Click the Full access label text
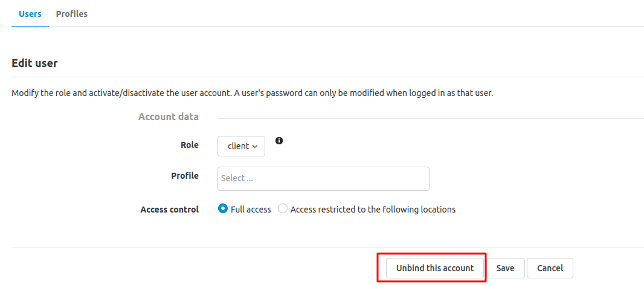The image size is (644, 285). tap(251, 210)
